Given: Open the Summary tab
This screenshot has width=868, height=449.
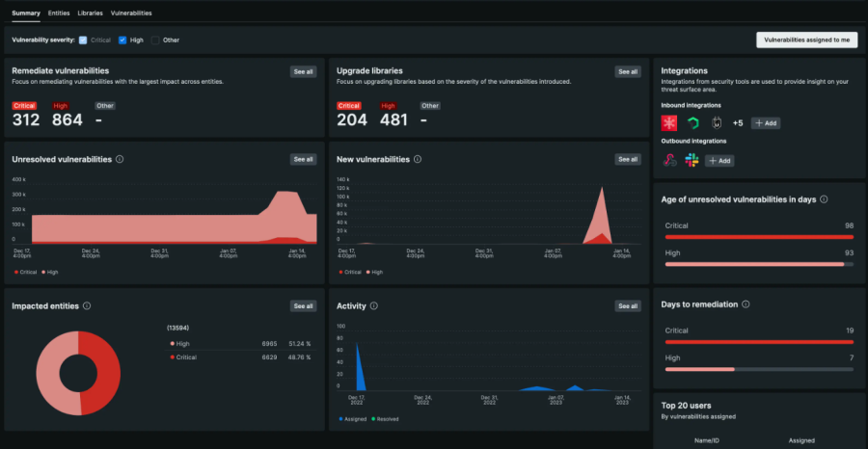Looking at the screenshot, I should coord(26,13).
